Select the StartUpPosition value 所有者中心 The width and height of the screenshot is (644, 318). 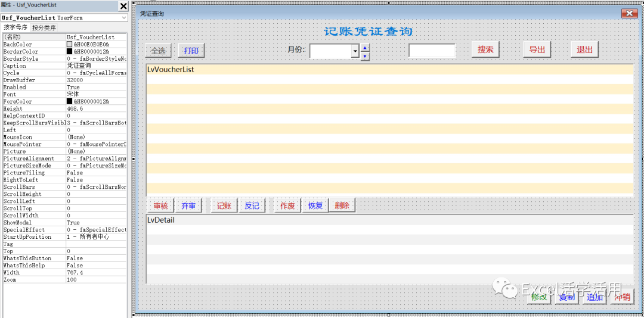coord(97,237)
